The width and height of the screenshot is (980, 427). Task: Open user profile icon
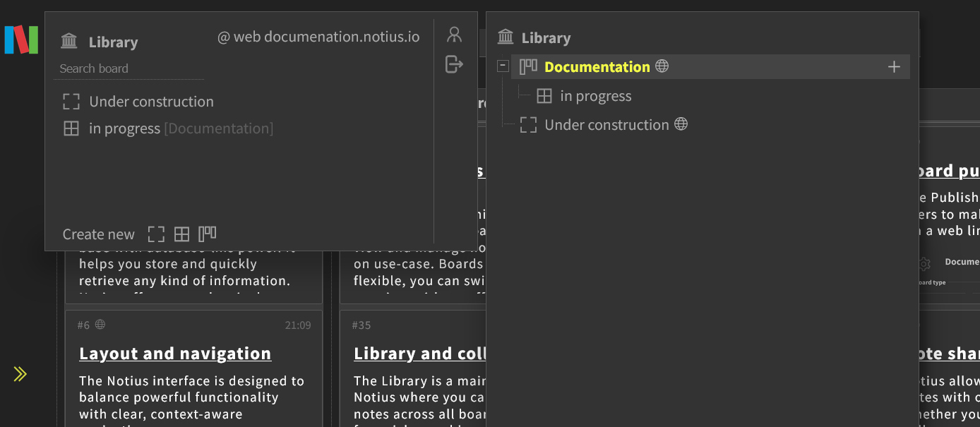(x=455, y=34)
